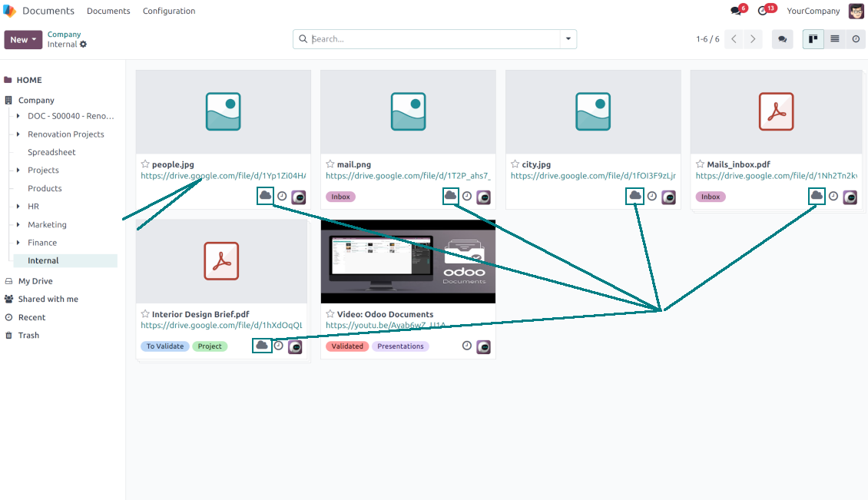Open the search options dropdown arrow
The height and width of the screenshot is (500, 868).
tap(568, 38)
